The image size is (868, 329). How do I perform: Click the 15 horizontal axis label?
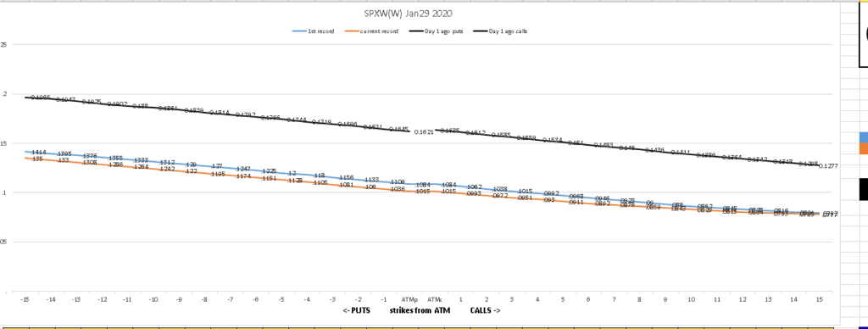coord(820,299)
